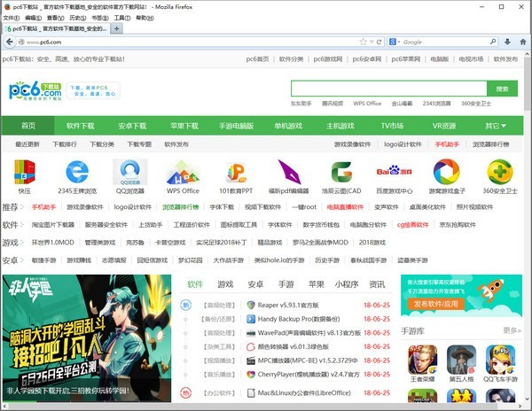Open the 游窝游戏盒子 icon
Viewport: 532px width, 411px height.
coord(447,172)
